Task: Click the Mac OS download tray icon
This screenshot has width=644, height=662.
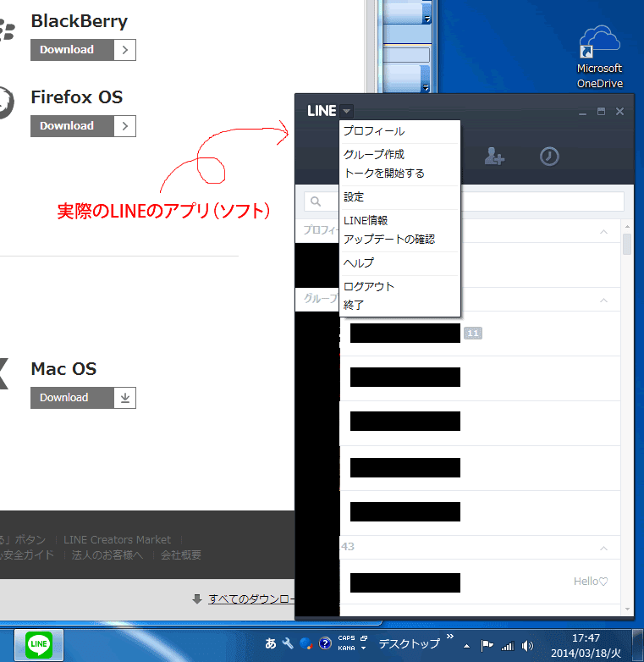Action: pos(125,398)
